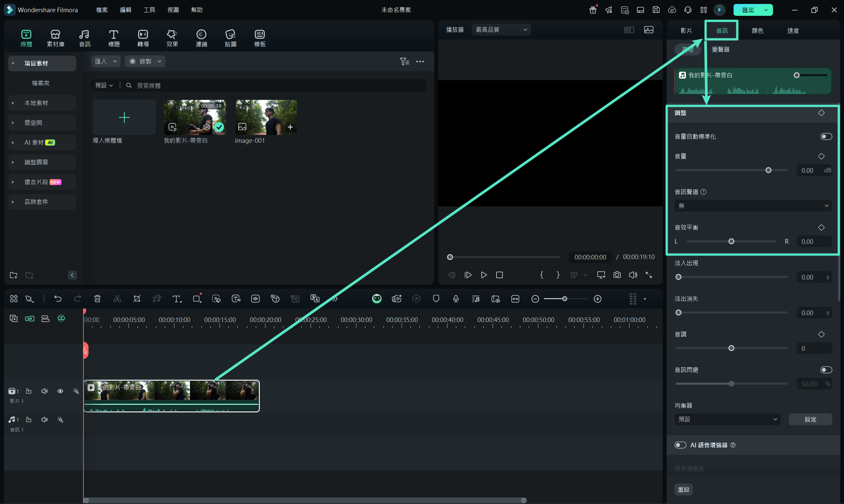The width and height of the screenshot is (844, 504).
Task: Click the crop tool in timeline toolbar
Action: coord(137,299)
